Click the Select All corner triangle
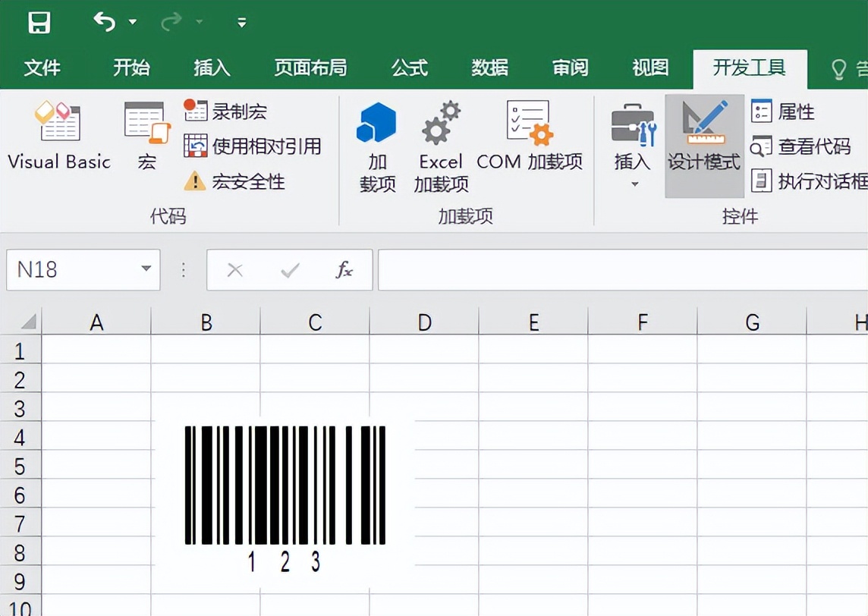 [x=27, y=320]
